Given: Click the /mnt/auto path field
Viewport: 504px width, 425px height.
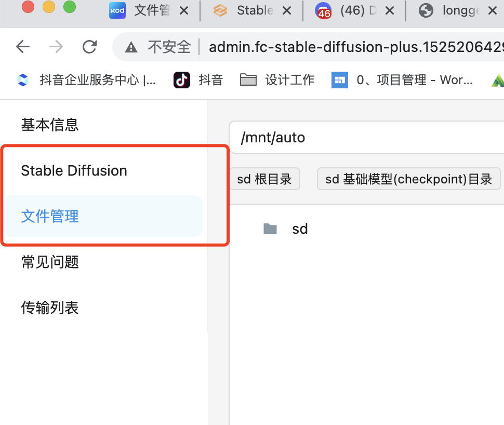Looking at the screenshot, I should point(366,137).
